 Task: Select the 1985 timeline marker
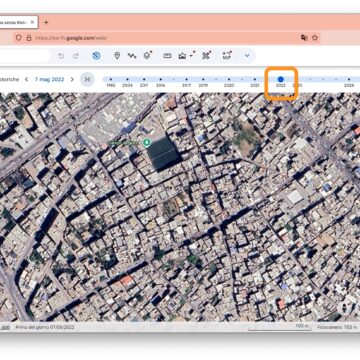(x=111, y=79)
